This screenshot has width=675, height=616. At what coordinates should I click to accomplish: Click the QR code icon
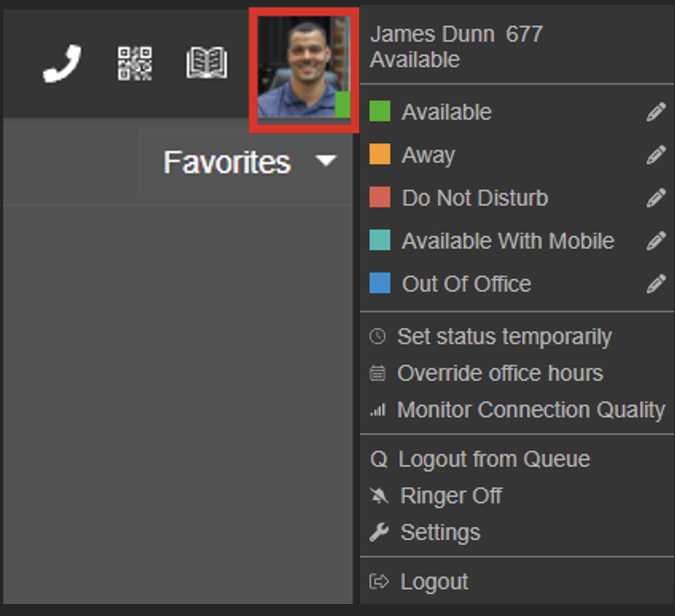pos(135,62)
